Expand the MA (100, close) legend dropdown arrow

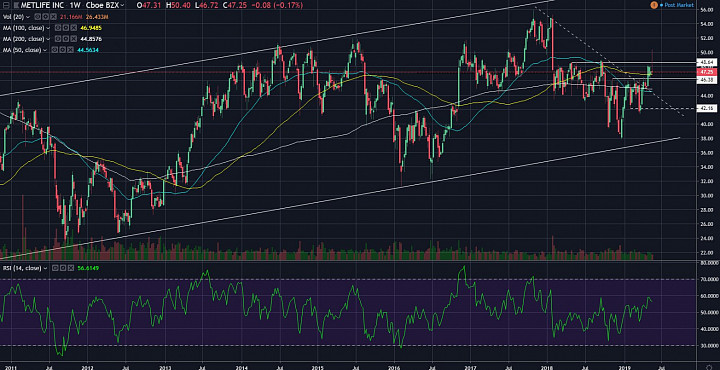tap(48, 28)
